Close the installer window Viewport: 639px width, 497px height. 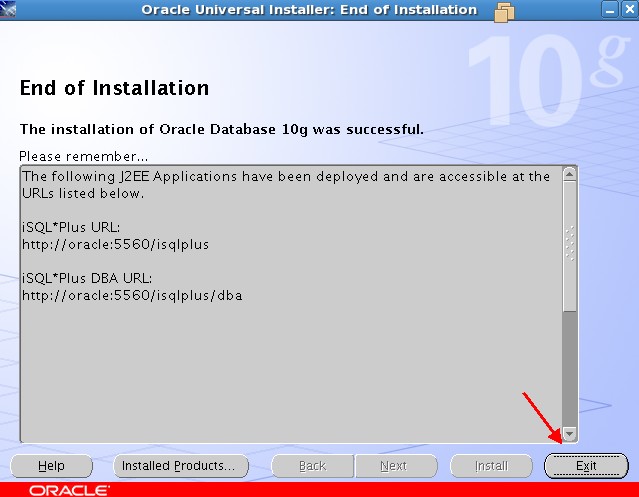(x=630, y=10)
